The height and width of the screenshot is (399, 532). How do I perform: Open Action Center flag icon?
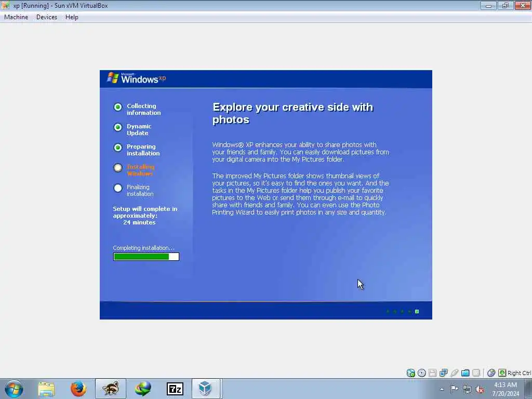click(x=454, y=389)
